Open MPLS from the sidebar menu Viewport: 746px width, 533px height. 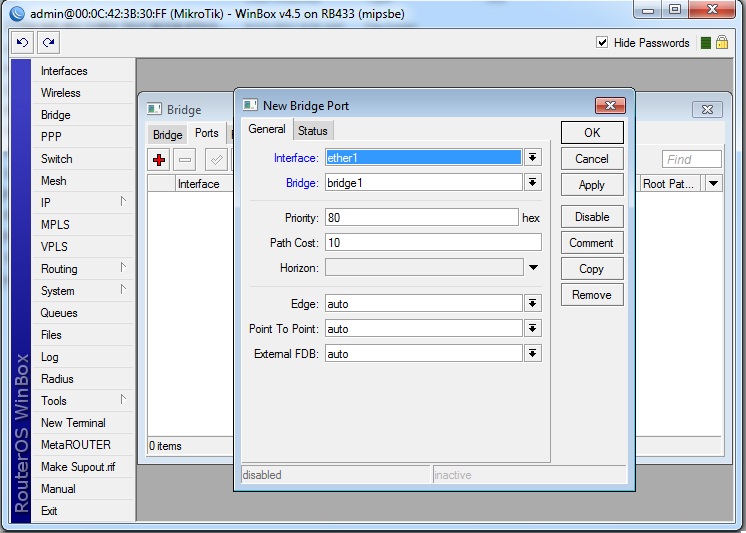(83, 225)
